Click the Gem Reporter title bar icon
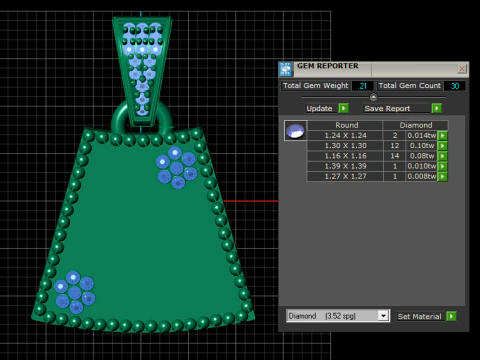Viewport: 480px width, 360px height. [x=286, y=69]
